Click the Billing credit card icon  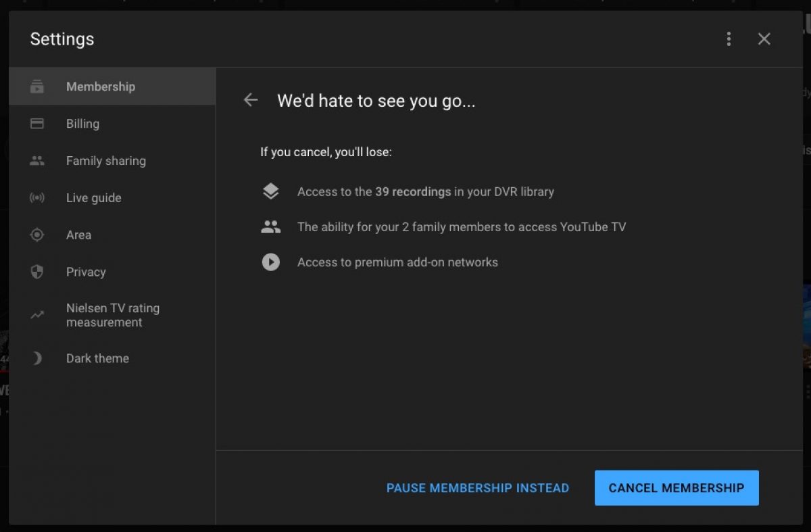pos(37,124)
